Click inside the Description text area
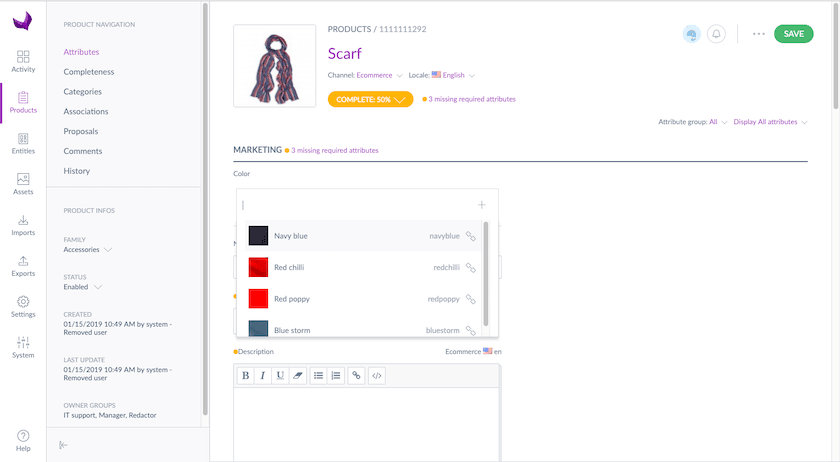The image size is (840, 462). tap(366, 423)
